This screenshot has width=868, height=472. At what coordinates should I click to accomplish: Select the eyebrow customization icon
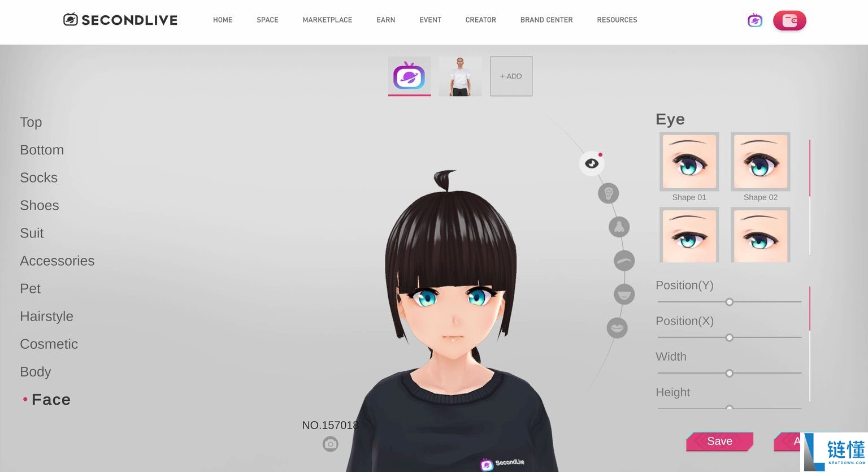624,261
